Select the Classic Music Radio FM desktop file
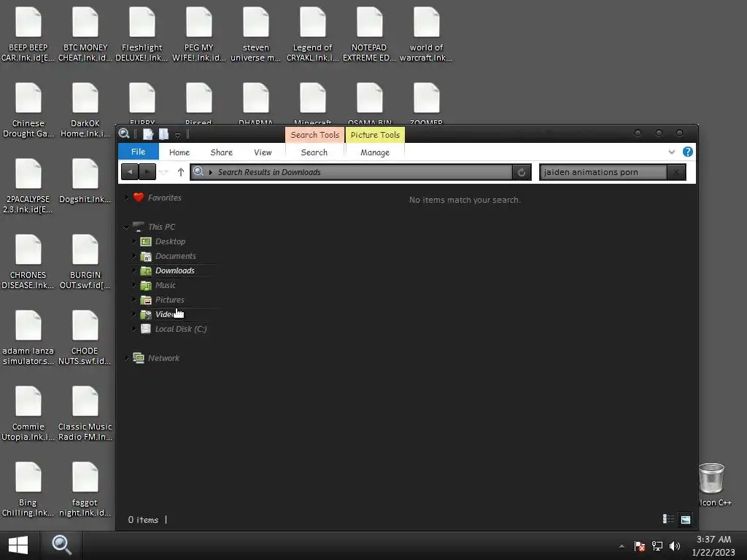The height and width of the screenshot is (560, 747). coord(85,414)
